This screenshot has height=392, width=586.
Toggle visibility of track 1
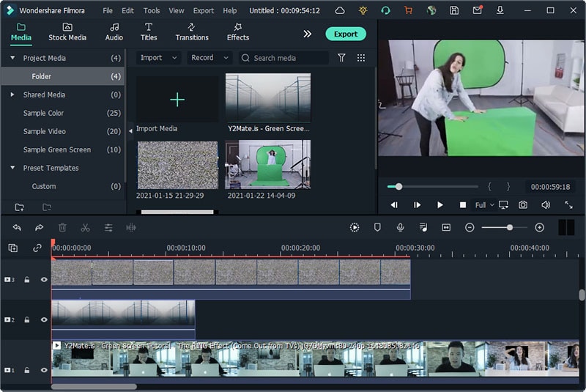pyautogui.click(x=44, y=371)
